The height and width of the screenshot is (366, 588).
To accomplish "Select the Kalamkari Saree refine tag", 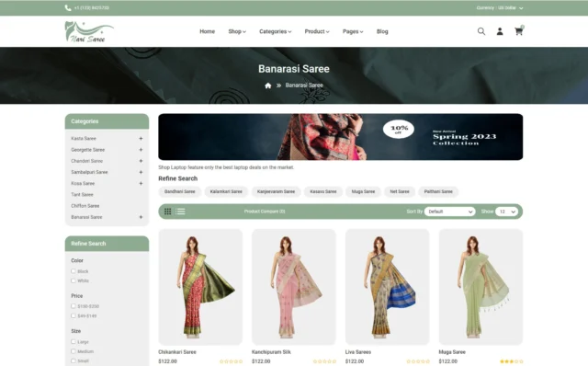I will 226,191.
